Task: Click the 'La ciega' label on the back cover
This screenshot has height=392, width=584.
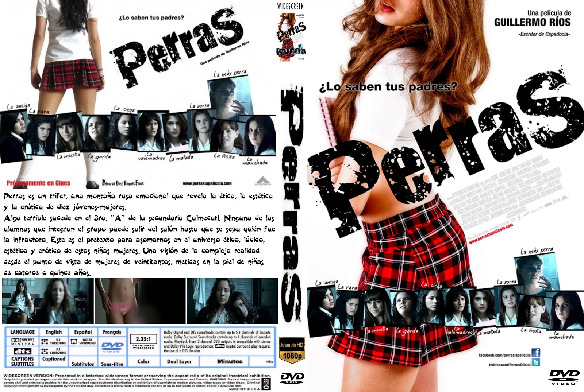Action: pos(124,109)
